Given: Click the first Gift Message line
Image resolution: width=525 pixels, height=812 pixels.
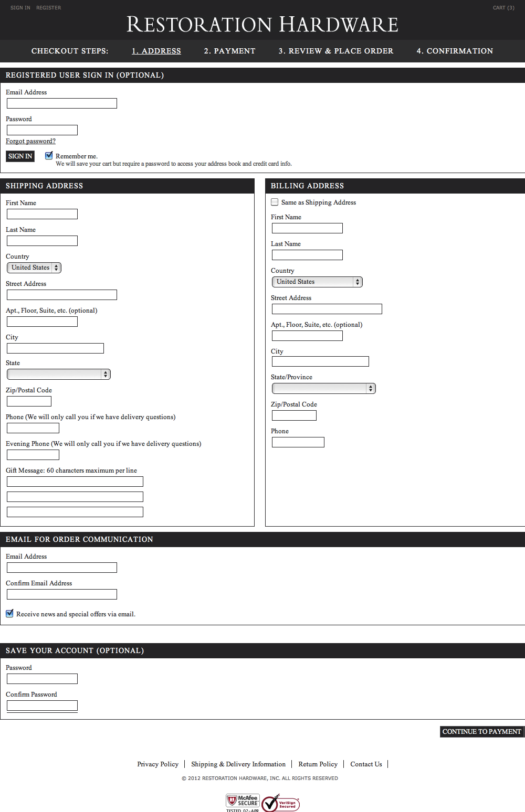Looking at the screenshot, I should (75, 481).
